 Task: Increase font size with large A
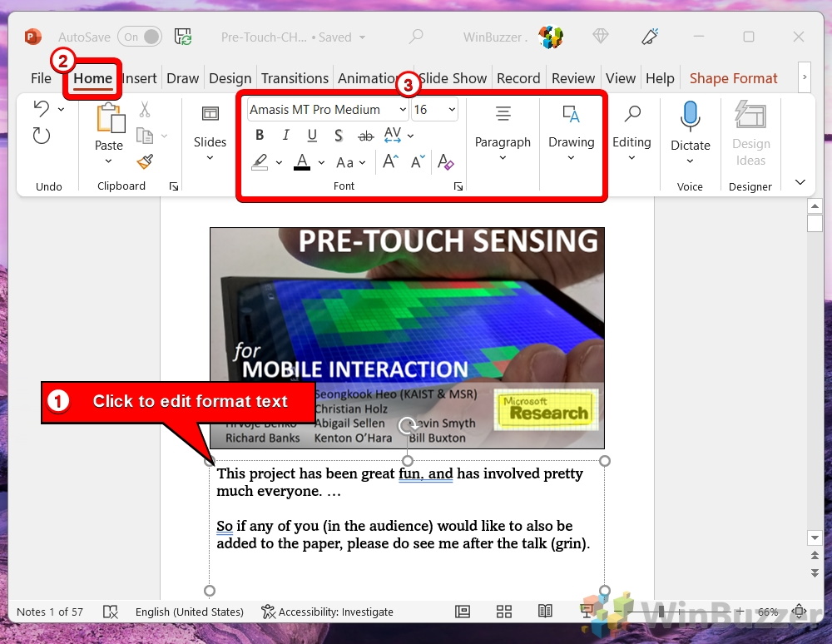coord(390,161)
